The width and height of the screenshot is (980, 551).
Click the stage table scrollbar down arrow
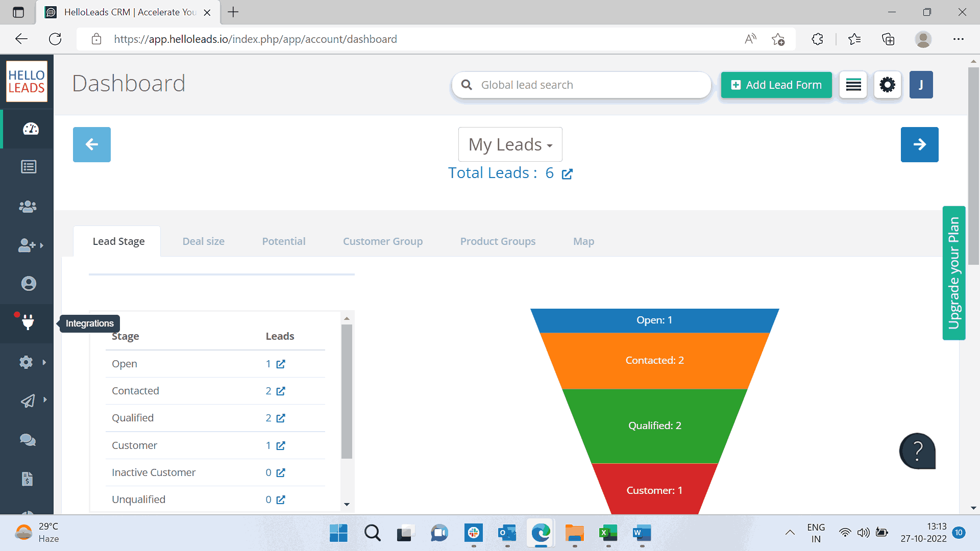click(x=347, y=505)
